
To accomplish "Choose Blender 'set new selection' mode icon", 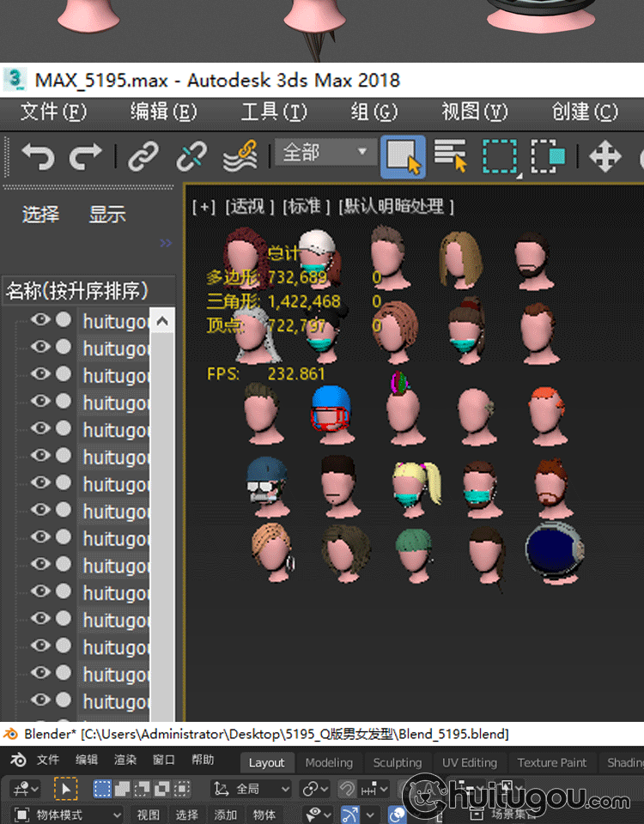I will pyautogui.click(x=102, y=789).
